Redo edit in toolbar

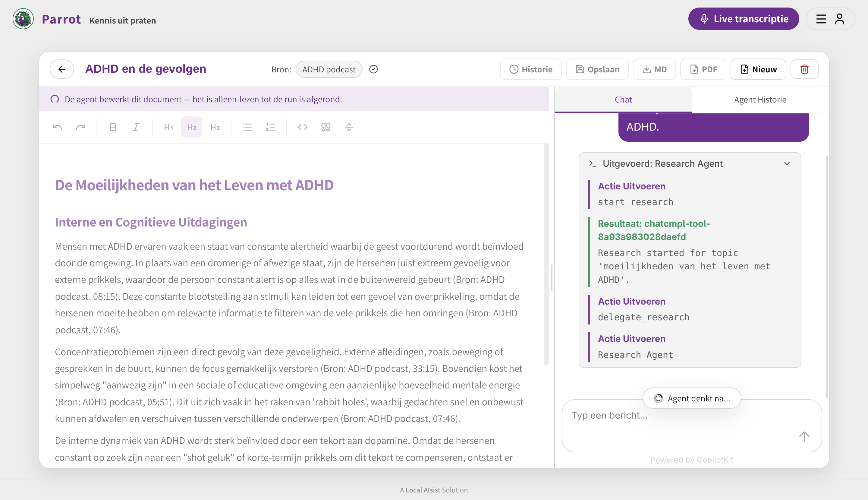tap(81, 127)
